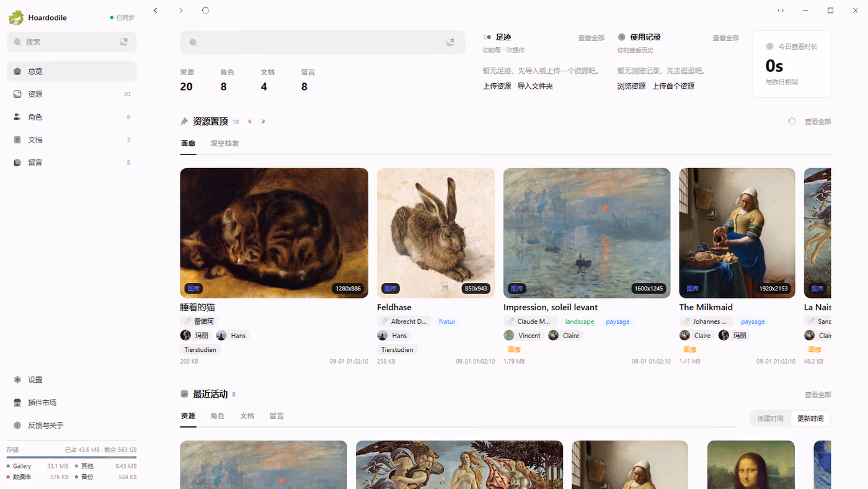Focus the sidebar 搜索 field
The height and width of the screenshot is (489, 868).
pos(72,42)
